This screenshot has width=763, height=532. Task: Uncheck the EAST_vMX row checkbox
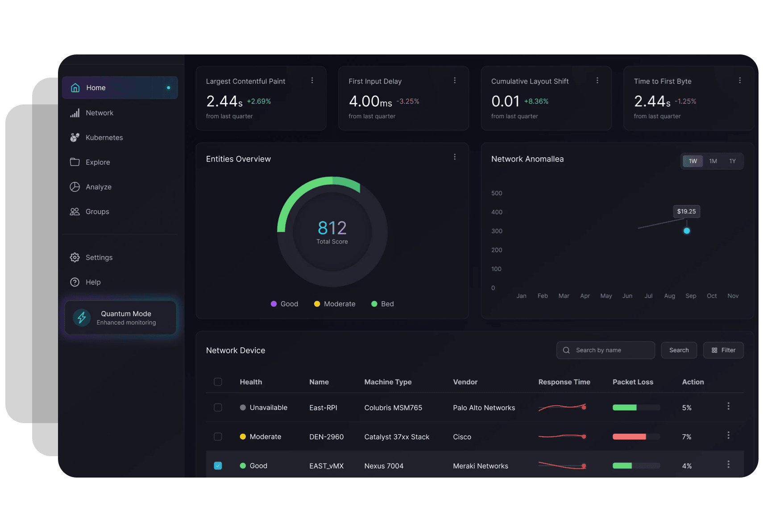point(218,465)
